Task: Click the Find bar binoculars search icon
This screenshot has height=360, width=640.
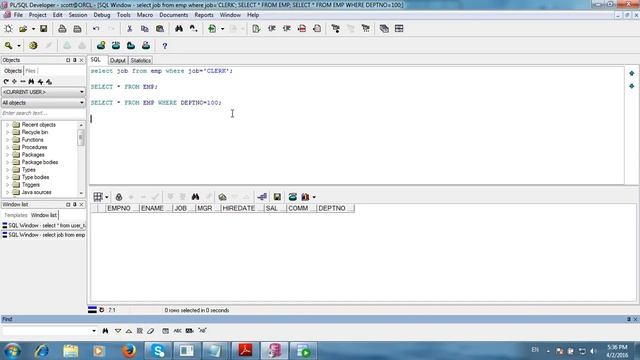Action: (105, 331)
